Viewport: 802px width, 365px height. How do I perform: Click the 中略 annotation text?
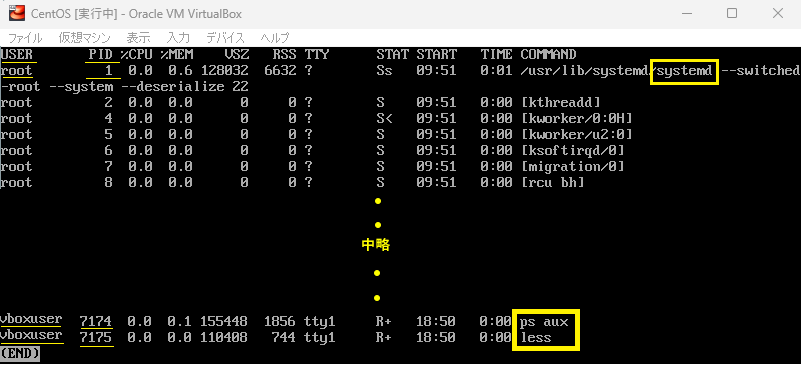click(x=376, y=245)
